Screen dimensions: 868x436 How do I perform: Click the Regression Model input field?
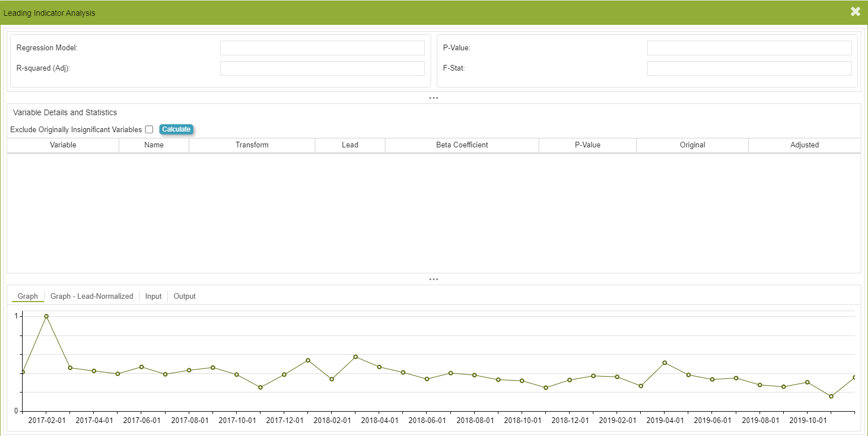pyautogui.click(x=322, y=48)
